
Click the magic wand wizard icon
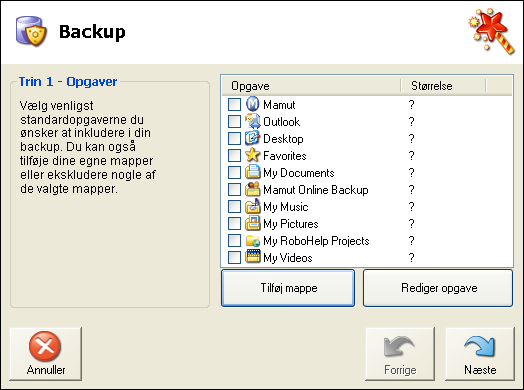point(491,31)
